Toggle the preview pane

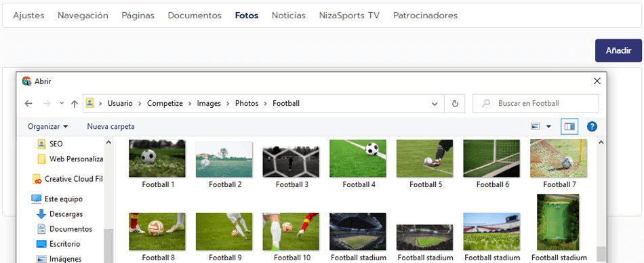pyautogui.click(x=569, y=127)
